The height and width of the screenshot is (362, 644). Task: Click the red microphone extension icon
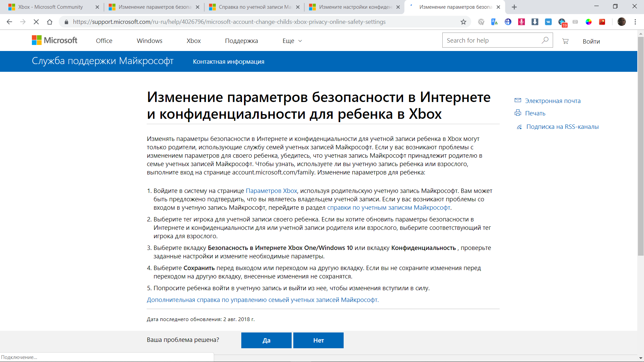click(x=522, y=22)
